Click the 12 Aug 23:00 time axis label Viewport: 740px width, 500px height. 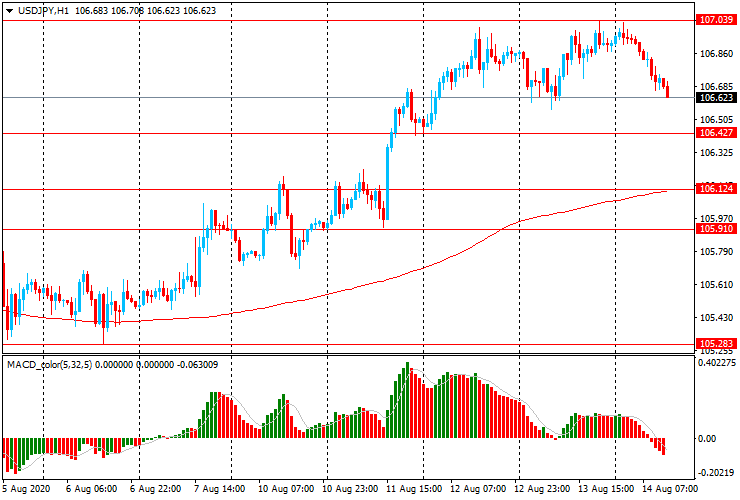(542, 488)
